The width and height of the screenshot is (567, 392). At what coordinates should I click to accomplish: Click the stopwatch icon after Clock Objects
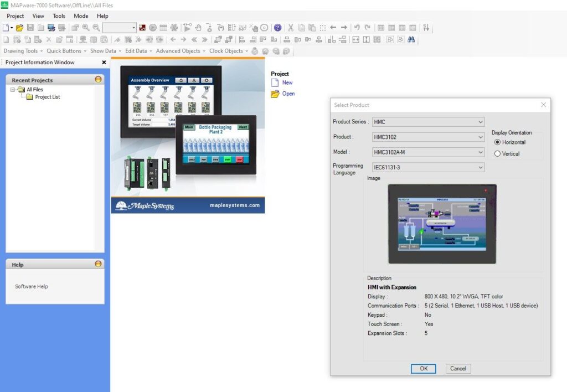[255, 51]
